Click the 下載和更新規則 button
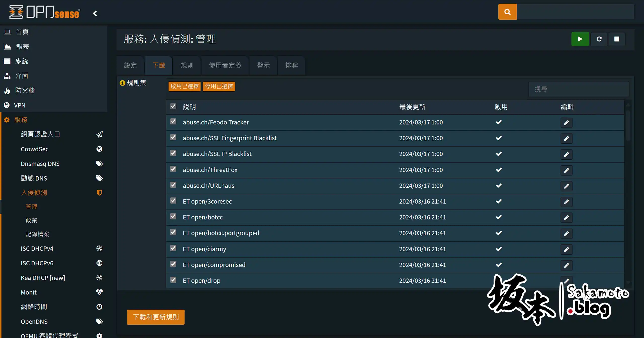Screen dimensions: 644x338 155,317
